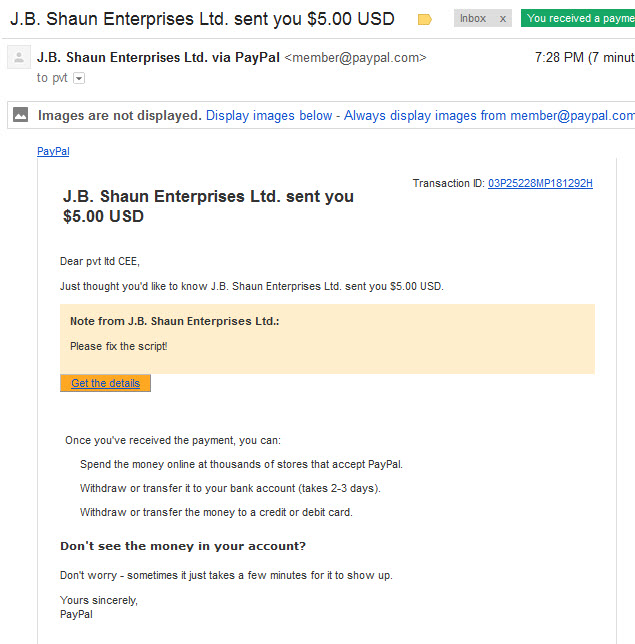Remove the Inbox label with the x
Viewport: 635px width, 644px height.
pos(502,18)
